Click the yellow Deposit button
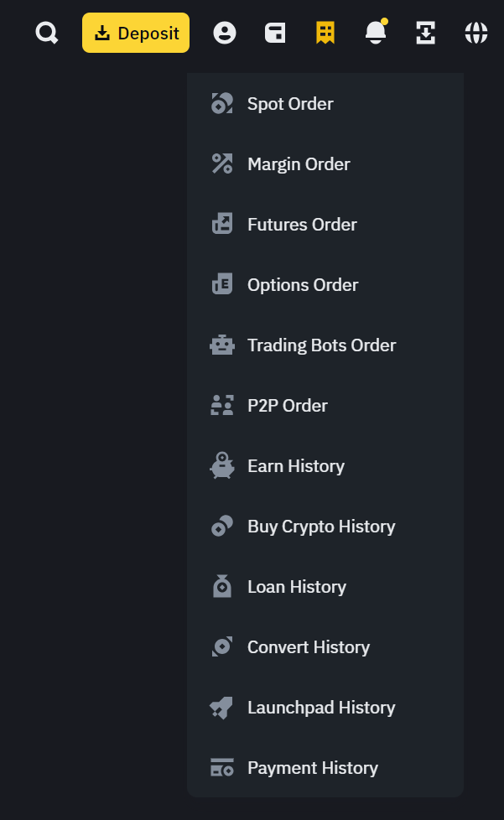The width and height of the screenshot is (504, 820). pos(136,33)
